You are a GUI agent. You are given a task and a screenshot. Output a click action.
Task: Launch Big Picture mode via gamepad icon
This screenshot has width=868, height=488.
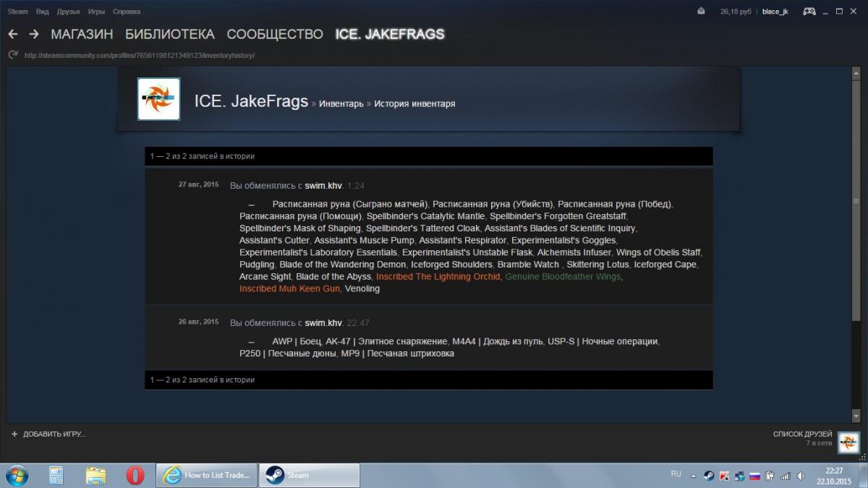809,11
